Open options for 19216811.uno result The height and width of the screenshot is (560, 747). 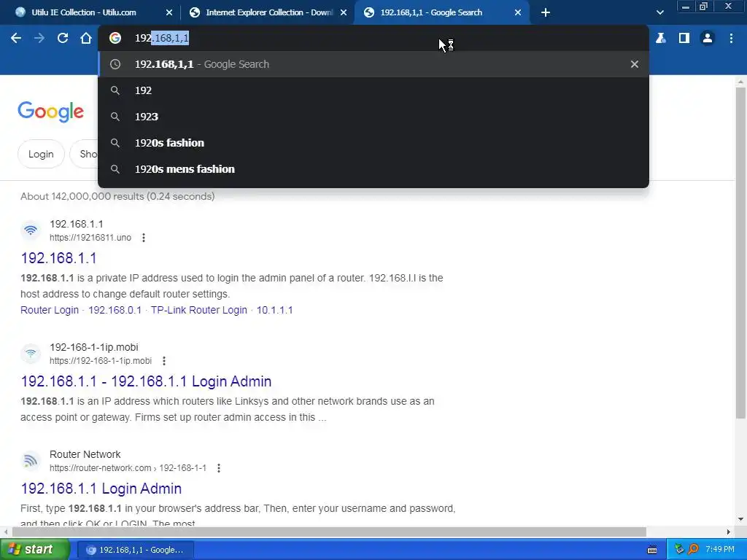(144, 238)
